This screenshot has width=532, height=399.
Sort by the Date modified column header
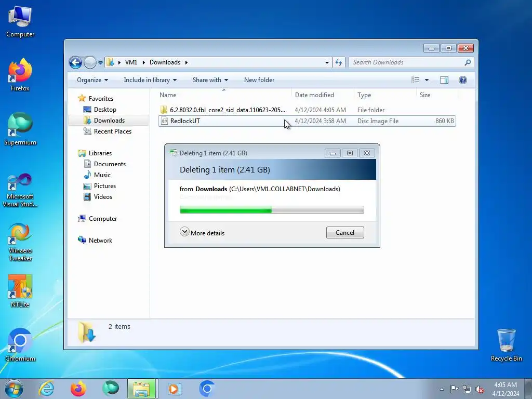pos(322,95)
